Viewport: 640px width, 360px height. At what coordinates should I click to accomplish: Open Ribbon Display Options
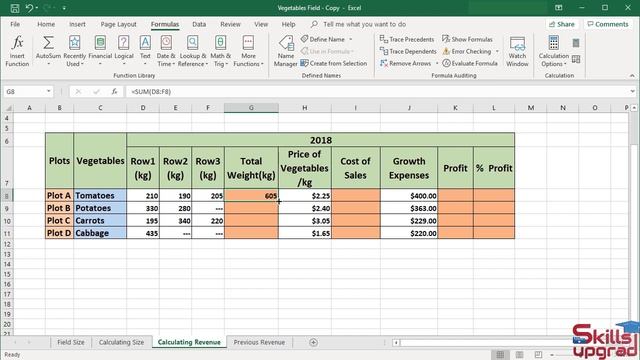558,8
